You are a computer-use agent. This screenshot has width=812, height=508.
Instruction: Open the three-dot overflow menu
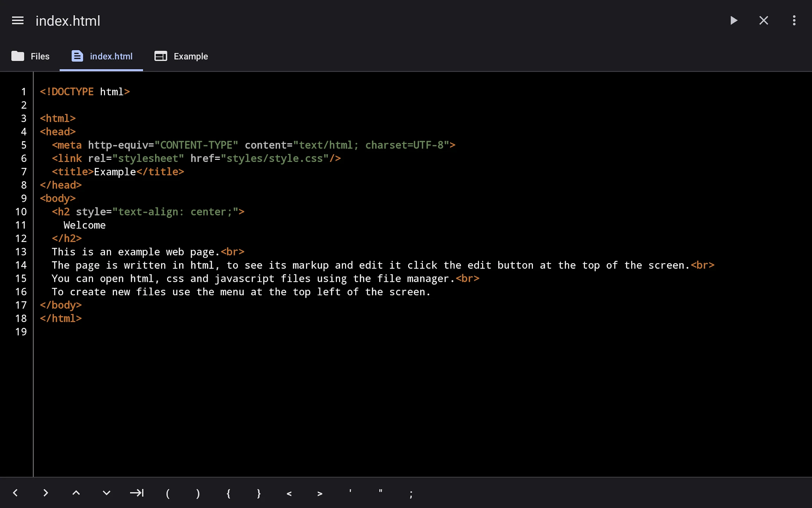click(794, 20)
